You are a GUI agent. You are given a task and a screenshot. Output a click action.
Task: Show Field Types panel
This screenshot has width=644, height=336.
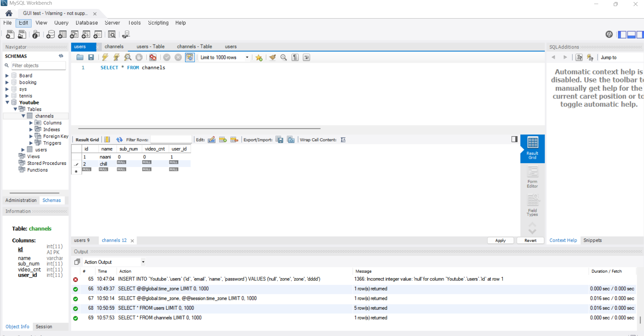coord(532,205)
